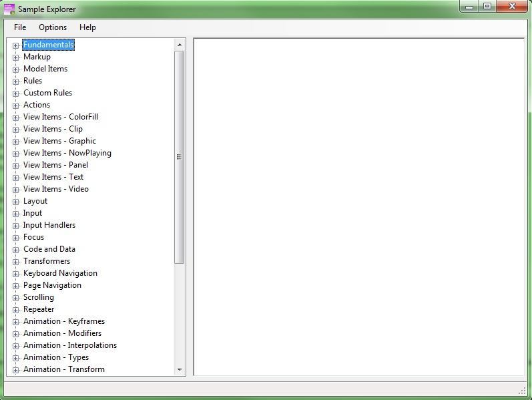Open the File menu

click(x=20, y=27)
